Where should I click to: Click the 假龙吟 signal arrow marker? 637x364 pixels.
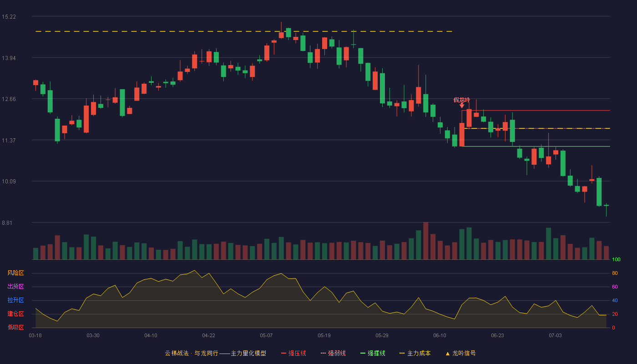[462, 106]
